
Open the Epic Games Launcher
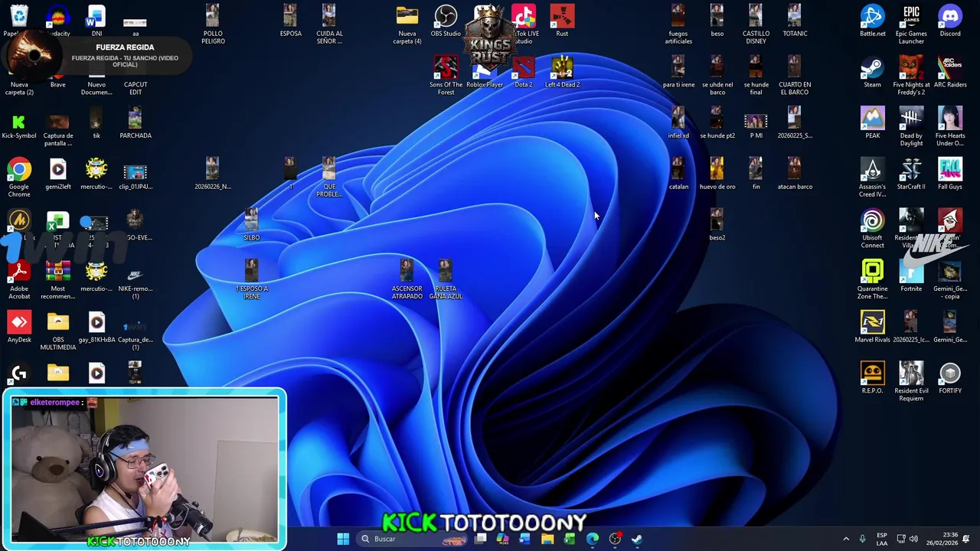coord(911,24)
